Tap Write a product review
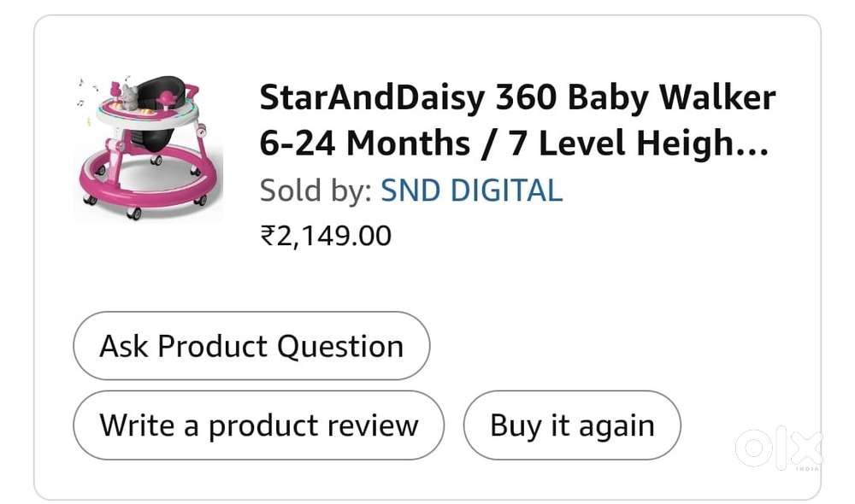Screen dimensions: 855x504 click(258, 425)
